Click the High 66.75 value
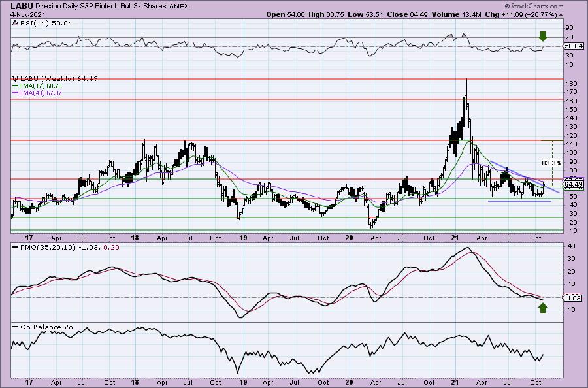Screen dimensions: 588x388 click(326, 14)
